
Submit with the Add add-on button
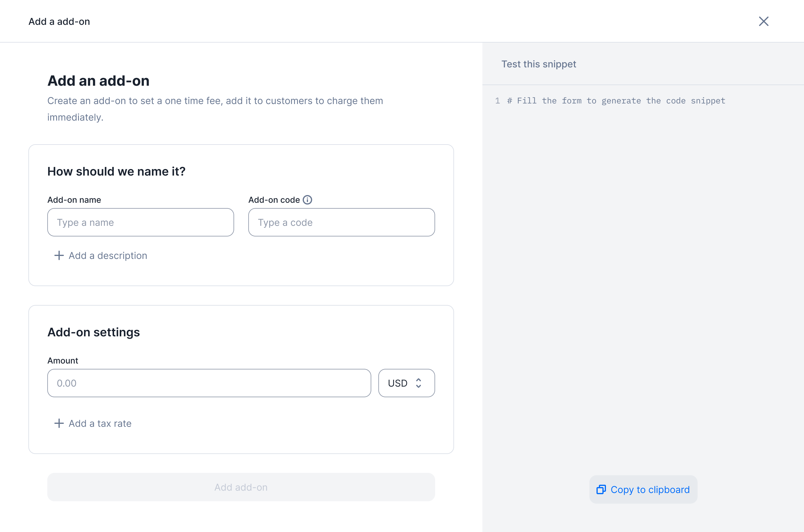tap(241, 487)
